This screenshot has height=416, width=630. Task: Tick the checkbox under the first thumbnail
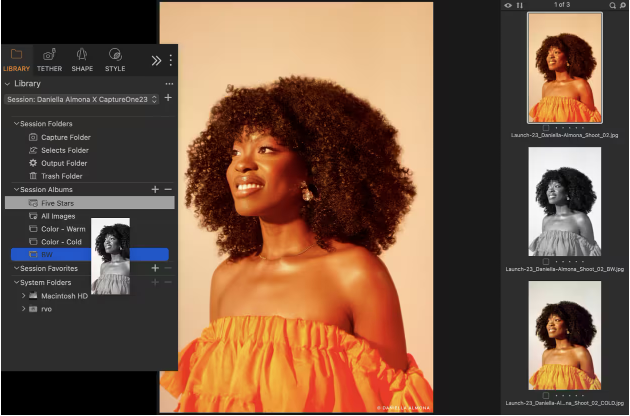coord(545,128)
